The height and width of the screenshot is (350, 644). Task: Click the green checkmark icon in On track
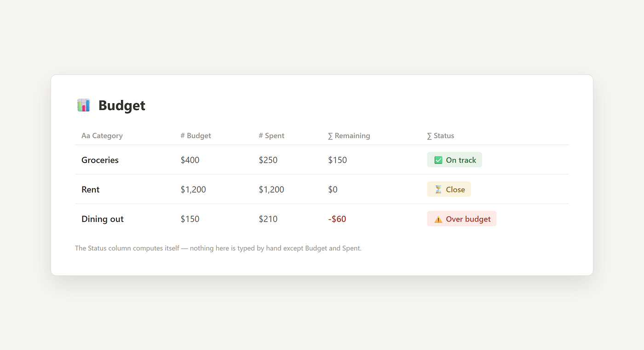(x=438, y=160)
